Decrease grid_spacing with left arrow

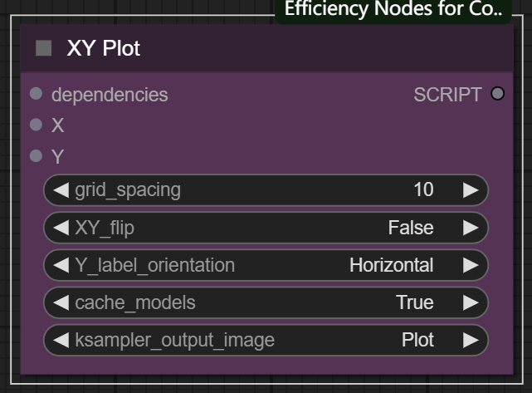[61, 190]
